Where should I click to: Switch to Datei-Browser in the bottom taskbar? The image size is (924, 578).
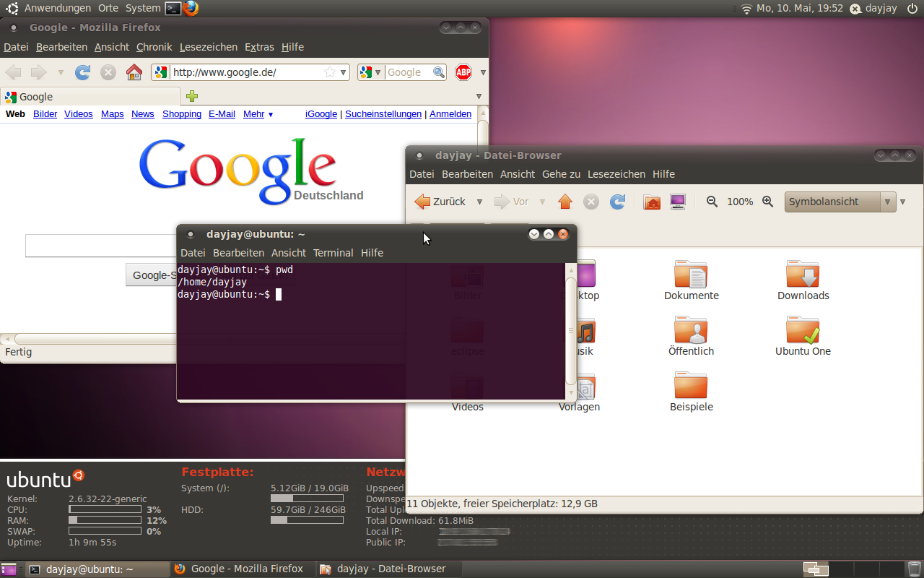click(388, 569)
